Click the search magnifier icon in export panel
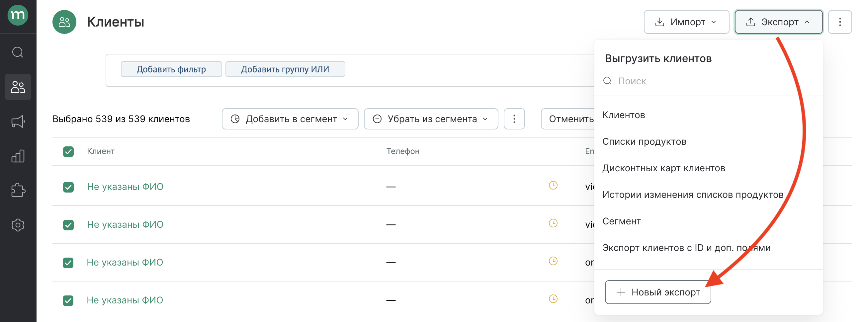 click(607, 81)
